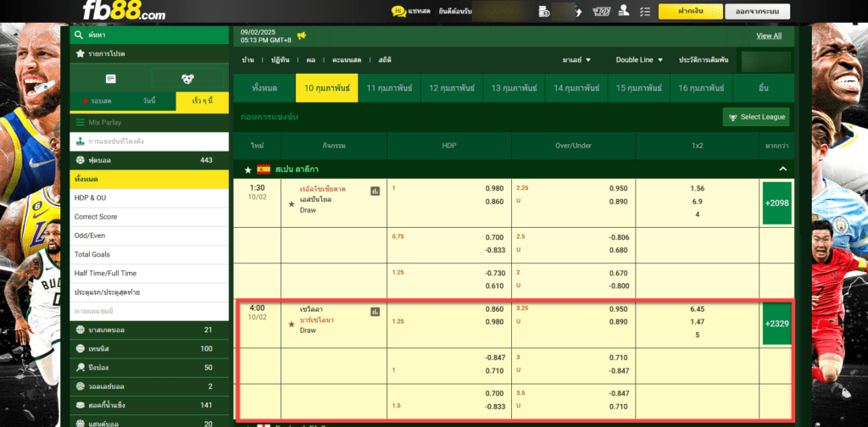868x427 pixels.
Task: Open the user account profile icon
Action: coord(624,11)
